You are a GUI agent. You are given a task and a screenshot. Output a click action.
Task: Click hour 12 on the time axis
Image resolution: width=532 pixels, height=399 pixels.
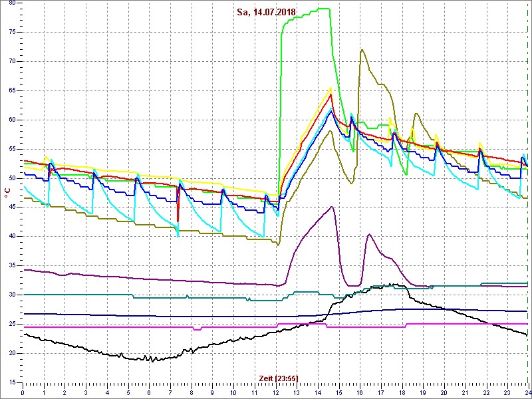click(276, 392)
